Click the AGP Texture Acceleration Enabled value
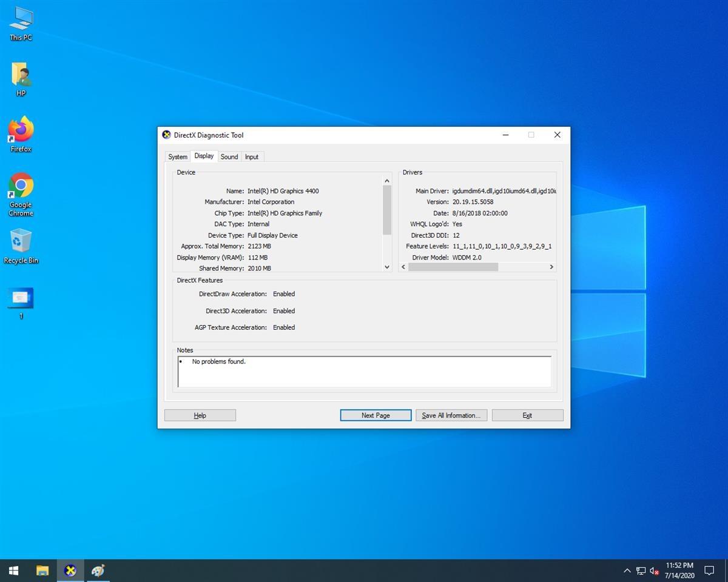The height and width of the screenshot is (582, 728). [x=284, y=327]
